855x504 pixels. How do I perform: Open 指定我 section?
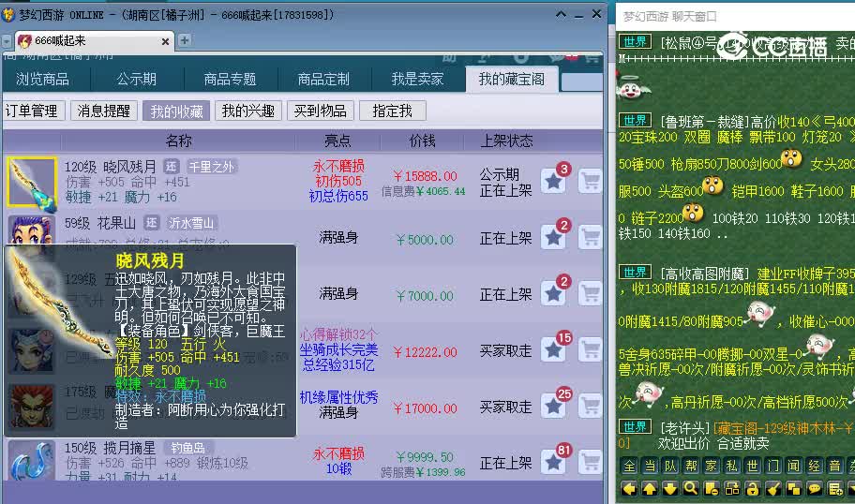(392, 111)
